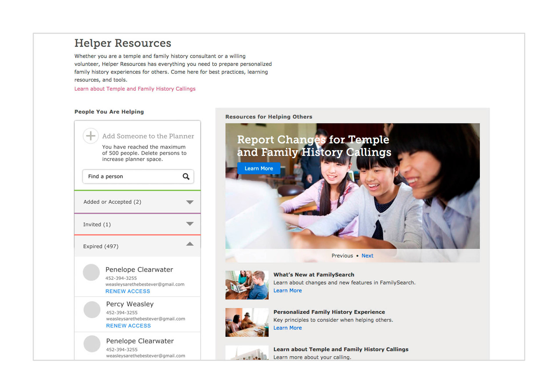Viewport: 558px width, 392px height.
Task: Click the search magnifier icon
Action: pos(186,176)
